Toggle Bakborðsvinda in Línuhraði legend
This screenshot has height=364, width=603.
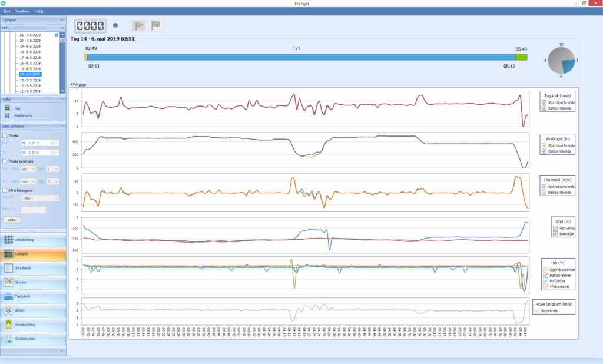pyautogui.click(x=544, y=193)
